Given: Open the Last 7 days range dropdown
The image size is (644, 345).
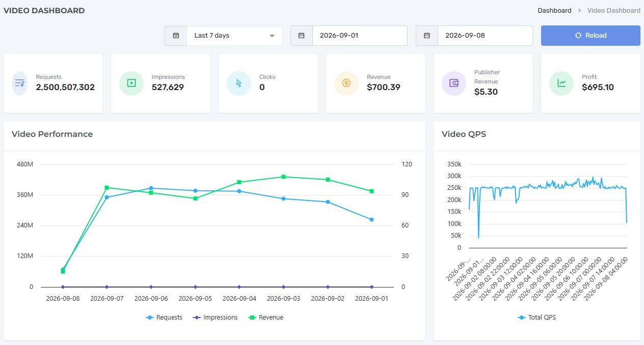Looking at the screenshot, I should click(234, 36).
